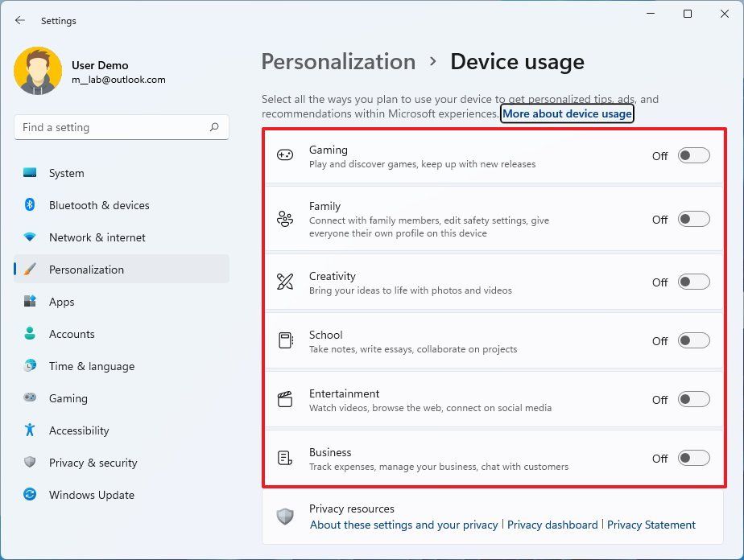Click the Business ledger icon
Image resolution: width=744 pixels, height=560 pixels.
[x=284, y=458]
